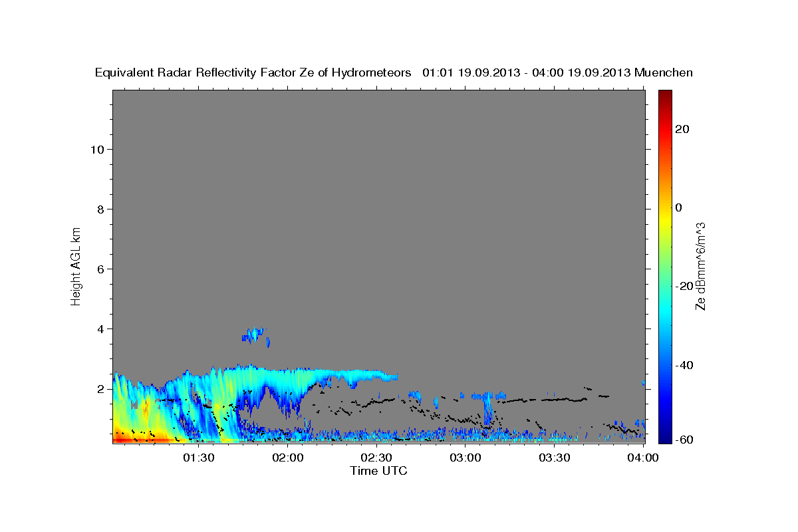Click the colorbar tick label '-60'
The height and width of the screenshot is (532, 798).
click(x=684, y=439)
